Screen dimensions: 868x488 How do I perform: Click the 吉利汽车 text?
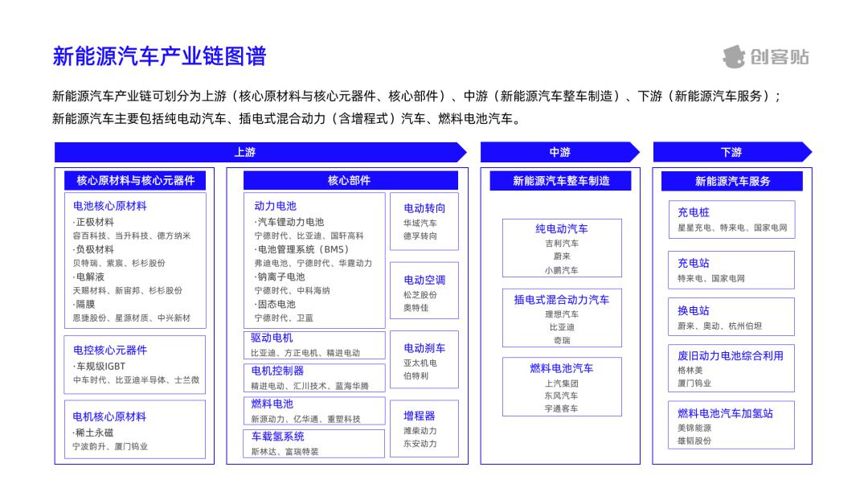(562, 244)
